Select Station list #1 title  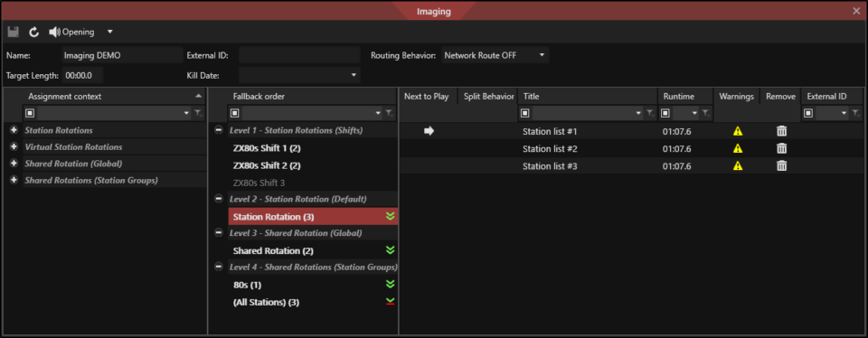pyautogui.click(x=551, y=132)
